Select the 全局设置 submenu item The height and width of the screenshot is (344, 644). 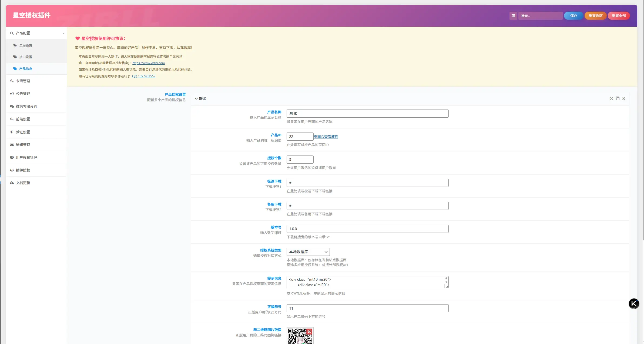(x=25, y=45)
